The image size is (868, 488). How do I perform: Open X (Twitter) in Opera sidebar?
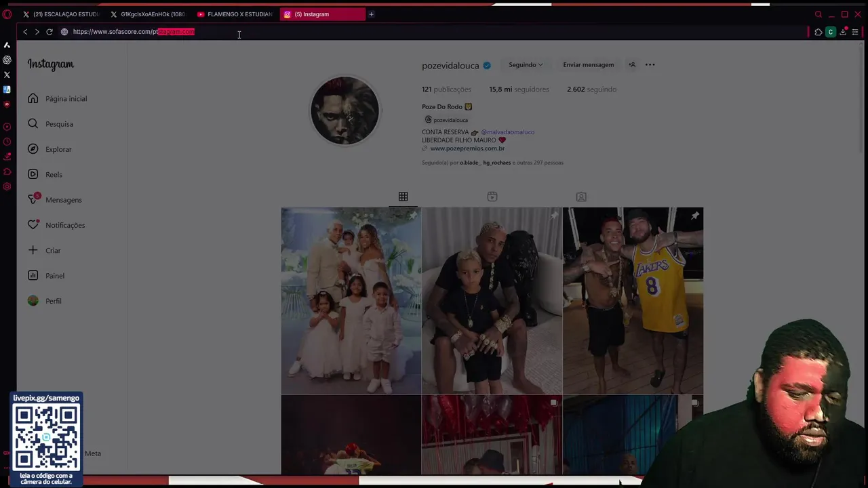coord(7,75)
